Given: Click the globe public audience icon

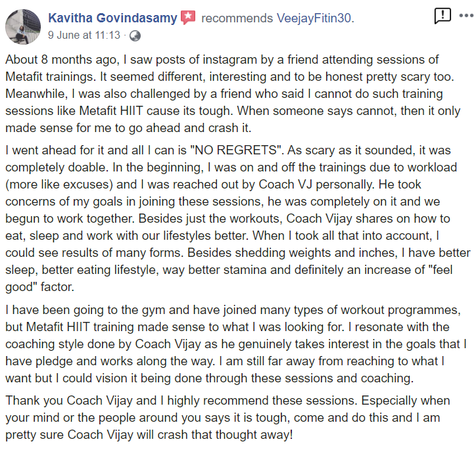Looking at the screenshot, I should (135, 36).
